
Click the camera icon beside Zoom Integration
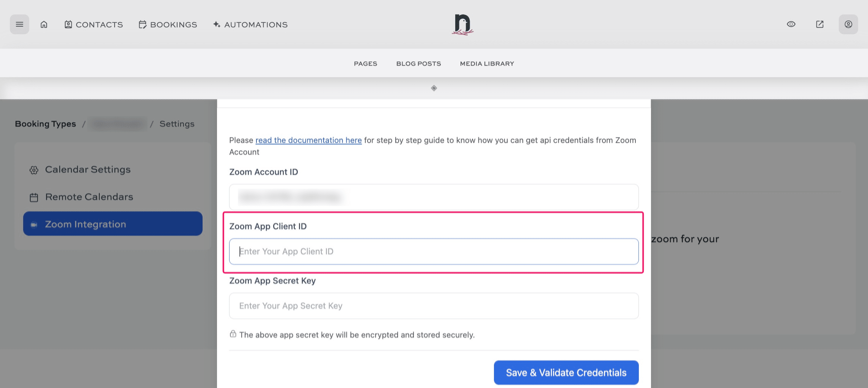(x=34, y=224)
